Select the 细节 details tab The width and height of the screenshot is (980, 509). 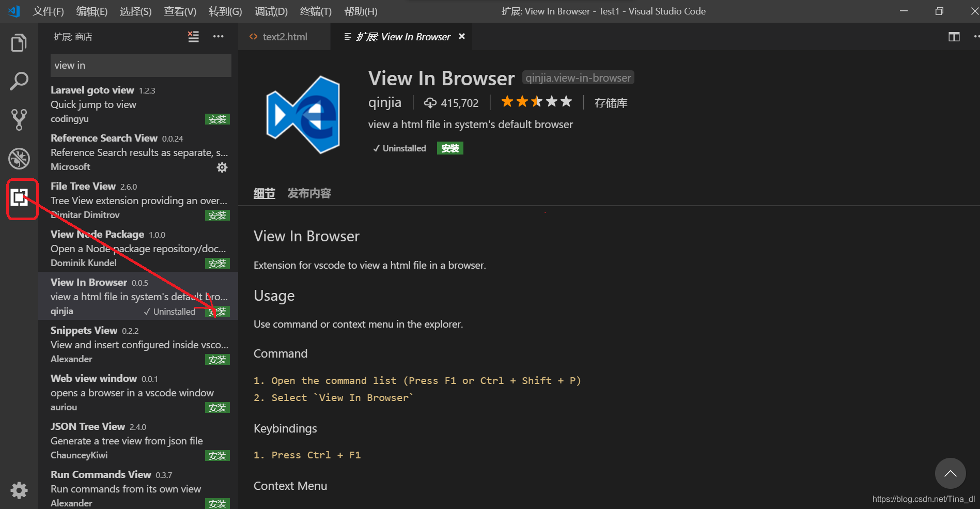tap(265, 193)
